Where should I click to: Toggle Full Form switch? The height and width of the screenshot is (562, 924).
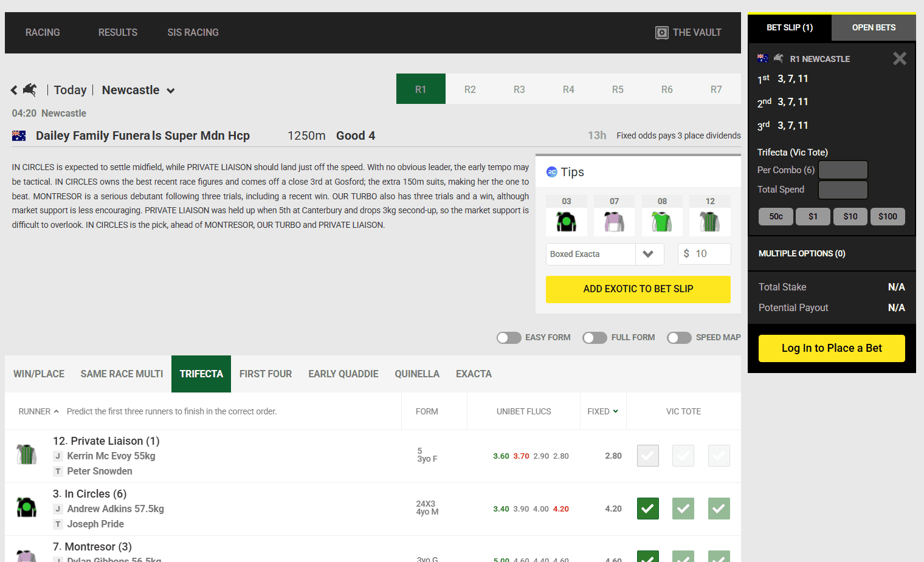[x=595, y=338]
